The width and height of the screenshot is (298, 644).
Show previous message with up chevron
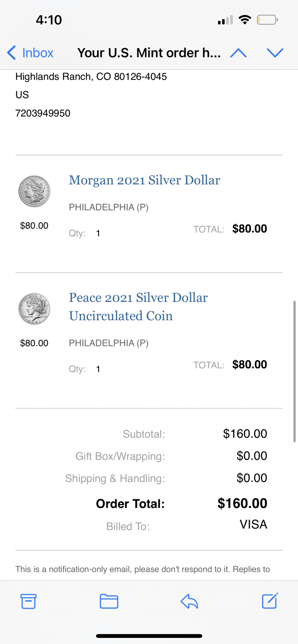[x=238, y=53]
